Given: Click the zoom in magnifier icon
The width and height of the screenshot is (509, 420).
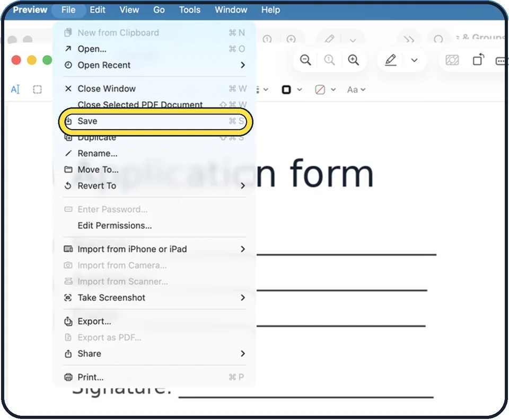Looking at the screenshot, I should pos(353,60).
